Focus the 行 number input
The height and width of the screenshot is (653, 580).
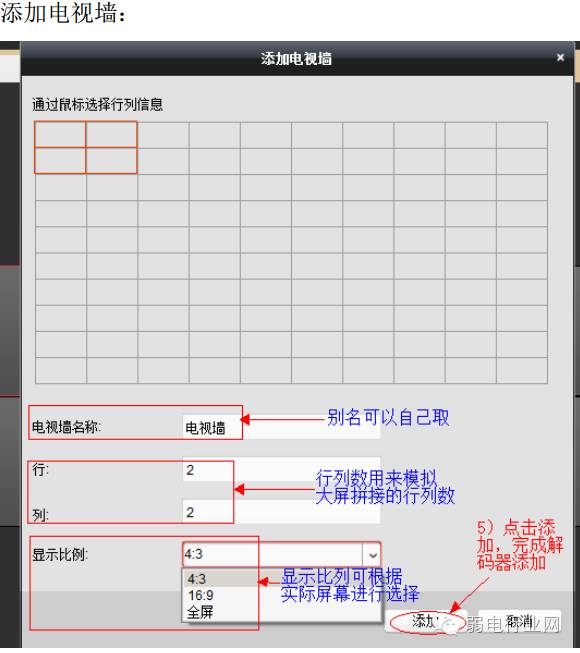(x=281, y=470)
